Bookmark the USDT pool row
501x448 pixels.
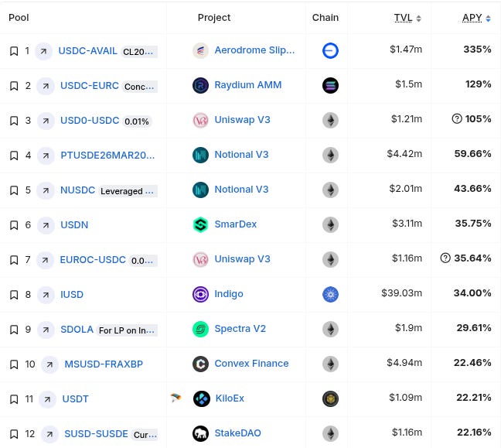coord(14,399)
